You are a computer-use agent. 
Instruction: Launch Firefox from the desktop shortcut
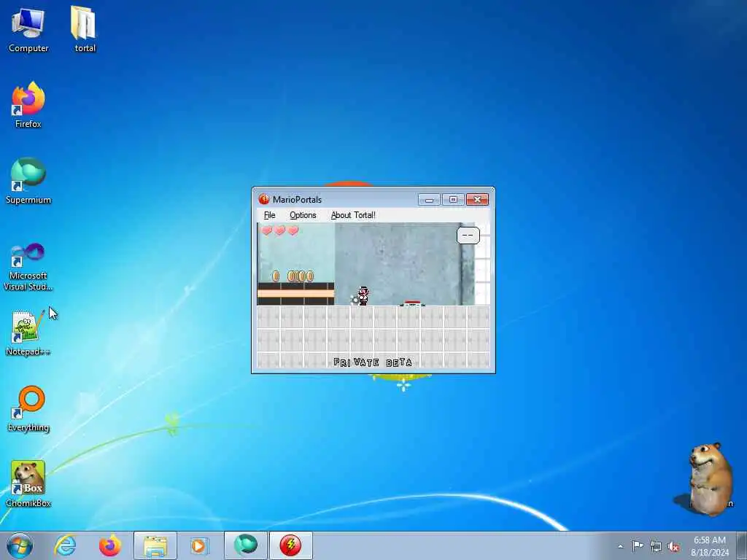point(28,105)
